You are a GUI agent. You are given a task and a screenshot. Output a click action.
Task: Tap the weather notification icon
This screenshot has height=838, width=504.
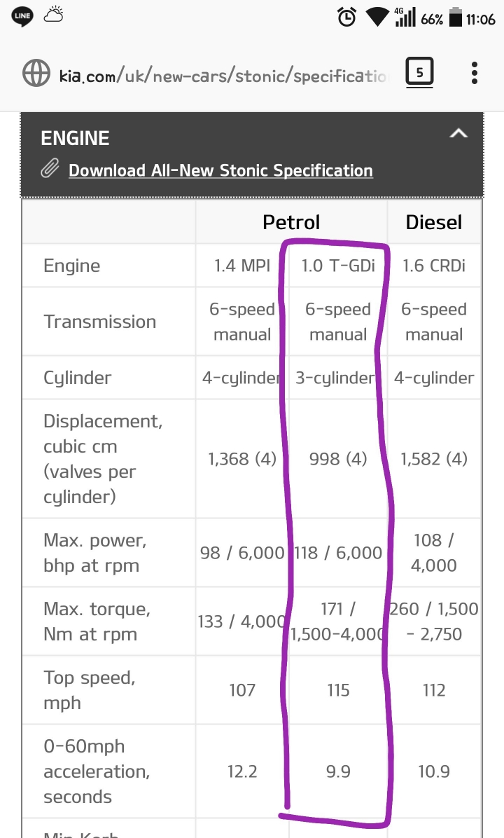(54, 15)
